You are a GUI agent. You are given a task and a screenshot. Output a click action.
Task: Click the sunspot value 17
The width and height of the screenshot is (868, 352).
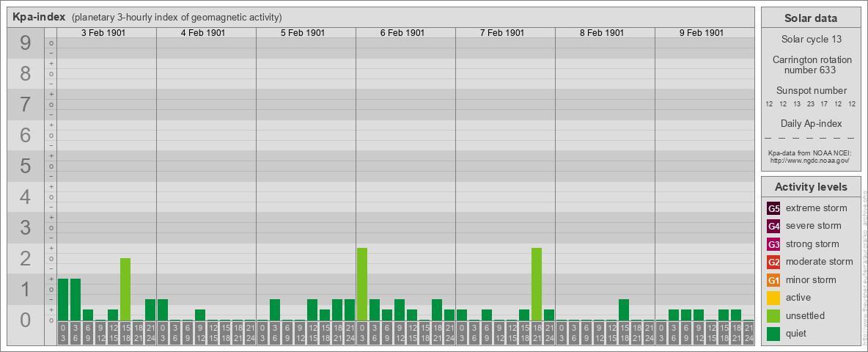tap(824, 103)
